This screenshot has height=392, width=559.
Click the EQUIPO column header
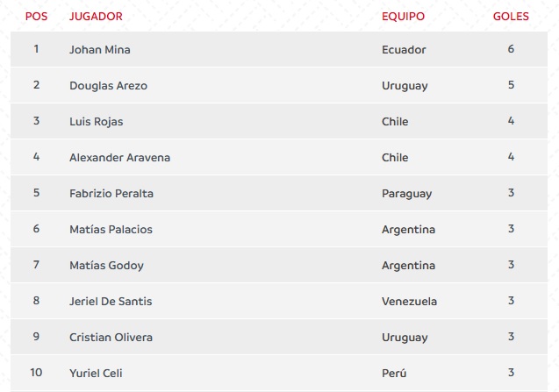(403, 16)
